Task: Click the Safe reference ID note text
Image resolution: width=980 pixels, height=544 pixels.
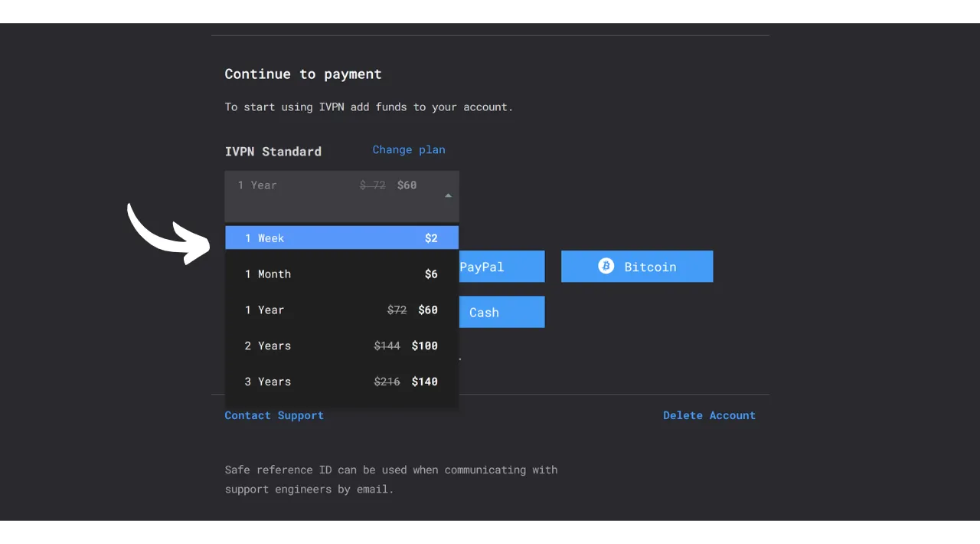Action: click(x=391, y=480)
